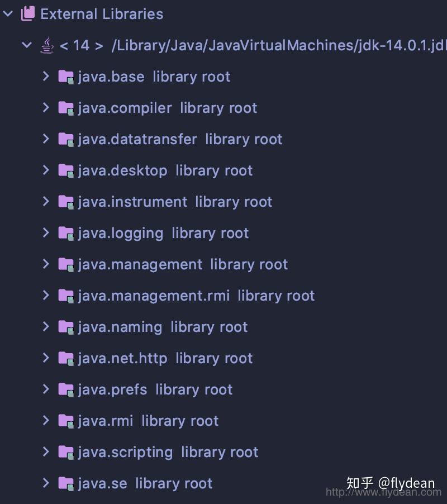Click the java.logging module folder icon
Image resolution: width=447 pixels, height=504 pixels.
(x=66, y=233)
